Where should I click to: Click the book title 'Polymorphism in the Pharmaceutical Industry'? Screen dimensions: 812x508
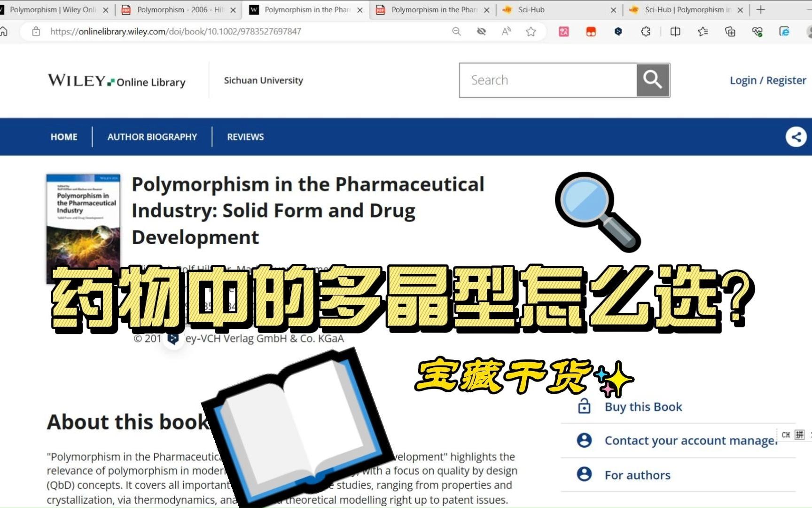coord(308,211)
